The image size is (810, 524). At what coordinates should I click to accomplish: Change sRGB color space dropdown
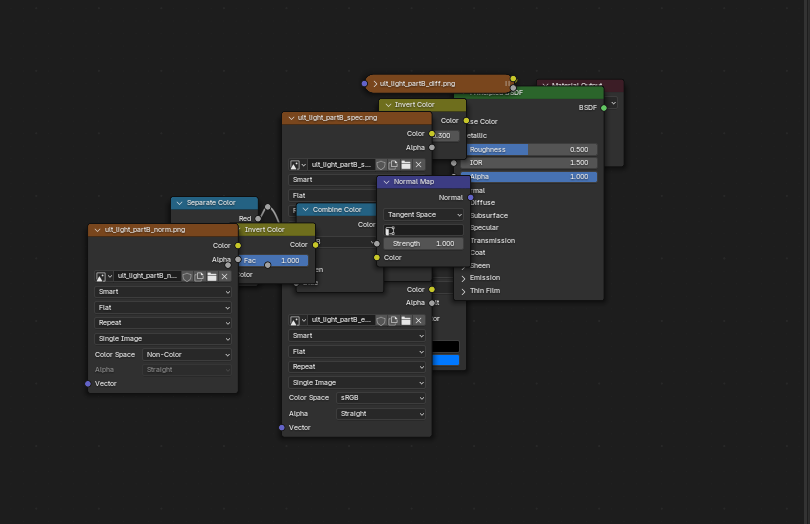click(x=381, y=398)
